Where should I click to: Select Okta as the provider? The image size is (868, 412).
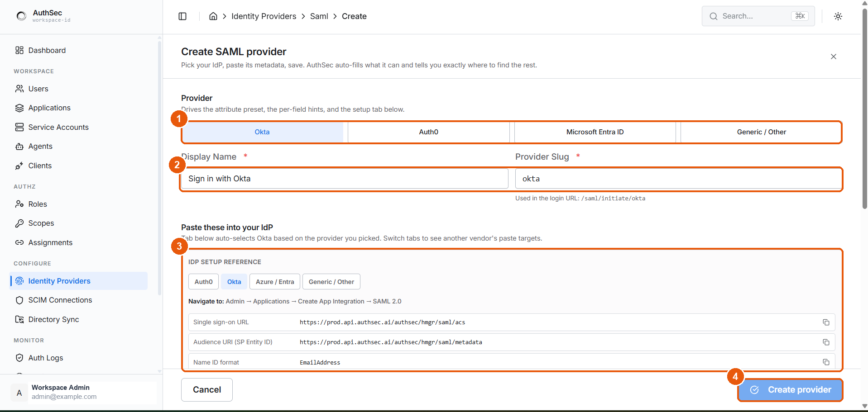(262, 132)
